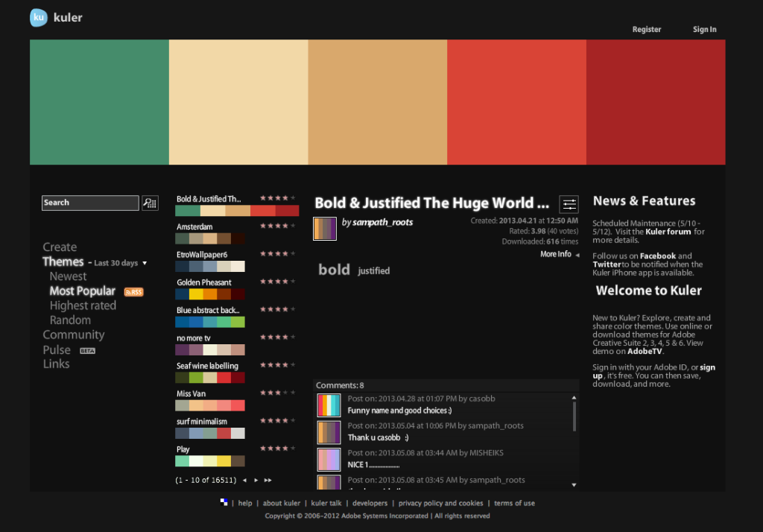Viewport: 763px width, 532px height.
Task: Click the kuler logo icon
Action: click(39, 18)
